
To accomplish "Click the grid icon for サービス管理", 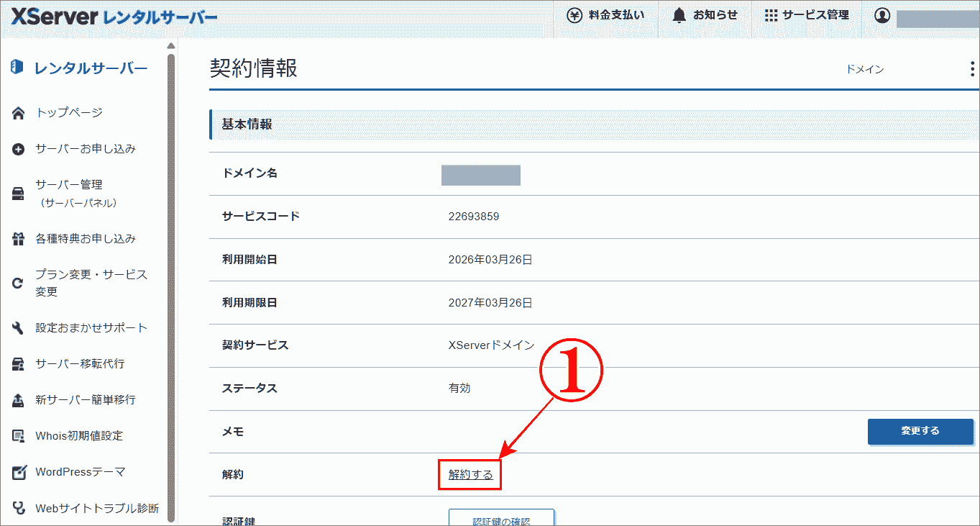I will pos(771,15).
